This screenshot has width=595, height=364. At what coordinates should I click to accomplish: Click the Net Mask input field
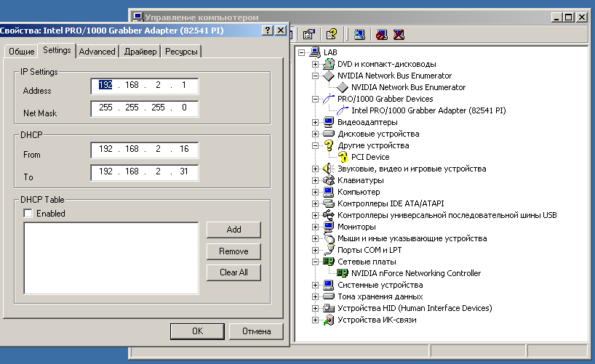(143, 108)
